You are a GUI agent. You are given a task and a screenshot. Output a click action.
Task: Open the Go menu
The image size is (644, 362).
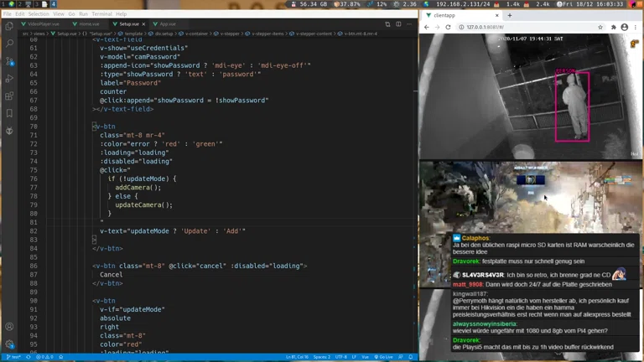point(71,14)
